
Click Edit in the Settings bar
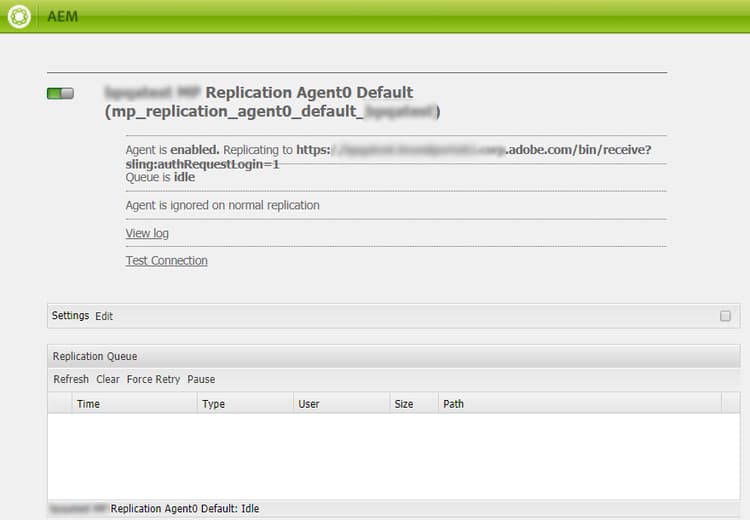pyautogui.click(x=104, y=316)
